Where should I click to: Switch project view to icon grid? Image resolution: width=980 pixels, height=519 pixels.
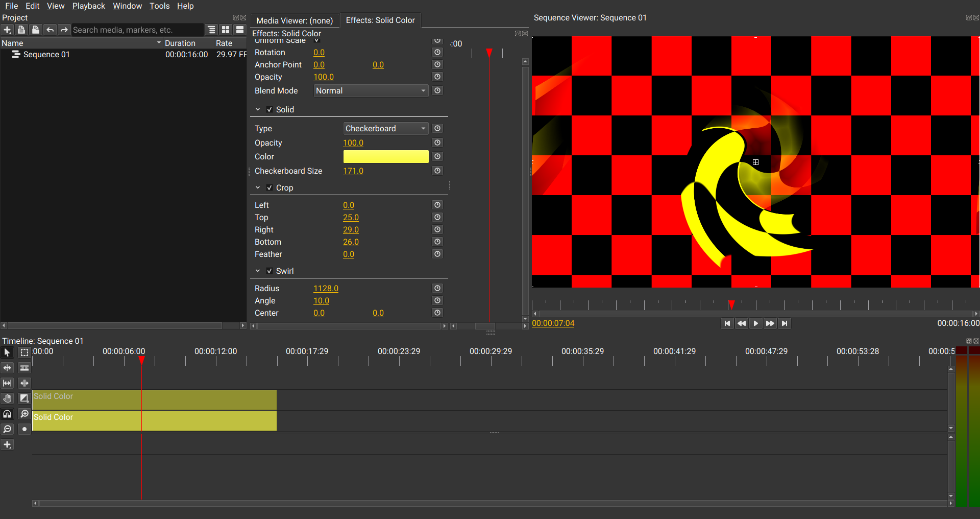[226, 30]
